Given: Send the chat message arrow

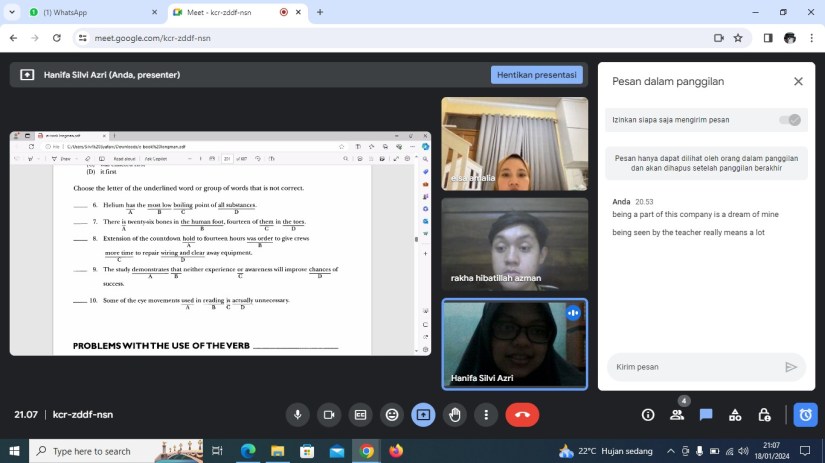Looking at the screenshot, I should click(790, 367).
